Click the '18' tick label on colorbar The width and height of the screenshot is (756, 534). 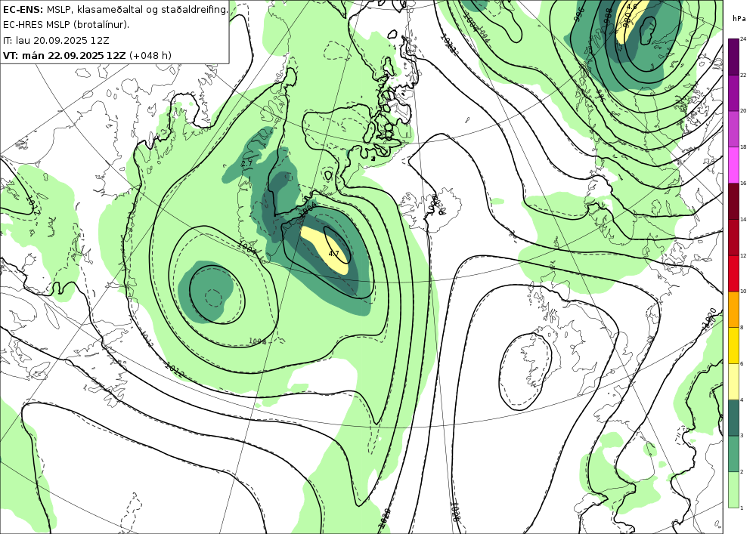(x=743, y=147)
